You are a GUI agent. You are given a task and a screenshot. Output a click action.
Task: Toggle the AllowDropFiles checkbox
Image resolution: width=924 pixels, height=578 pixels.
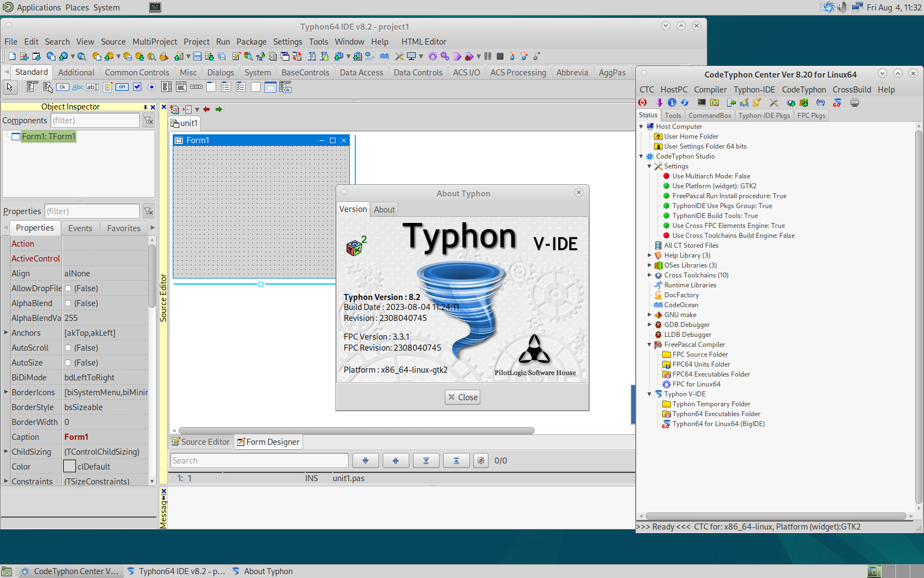pos(68,288)
